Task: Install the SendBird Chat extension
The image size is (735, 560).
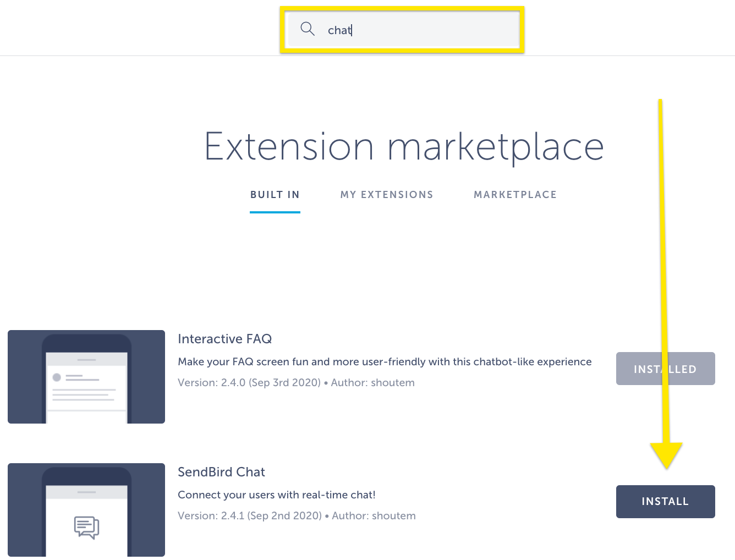Action: 665,501
